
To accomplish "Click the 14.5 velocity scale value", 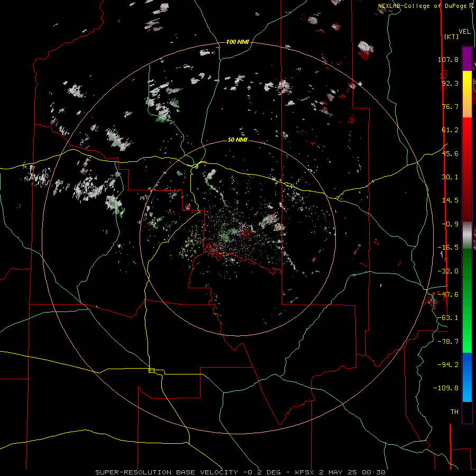I will coord(450,200).
